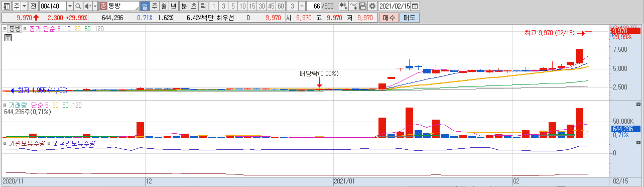644x187 pixels.
Task: Click the add candlestick chart icon
Action: click(344, 6)
